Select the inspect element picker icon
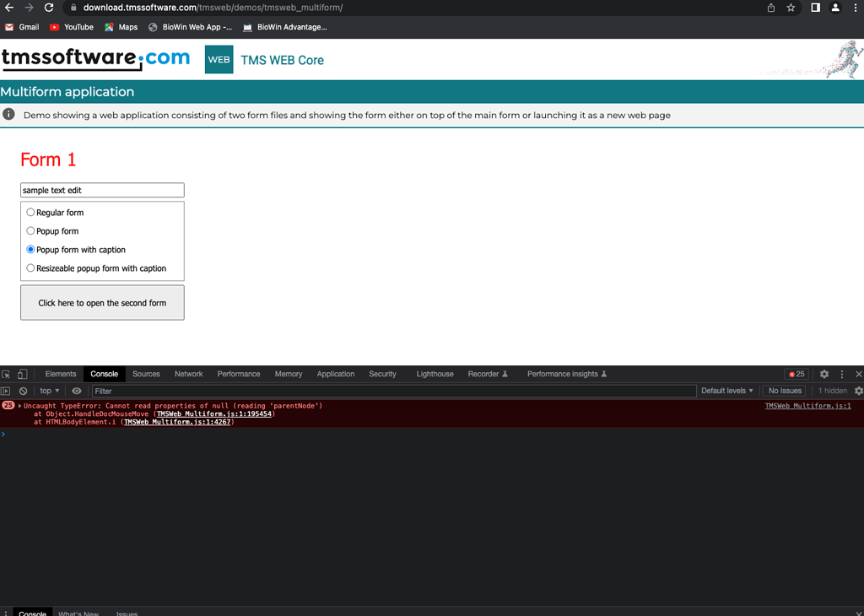 [x=8, y=373]
